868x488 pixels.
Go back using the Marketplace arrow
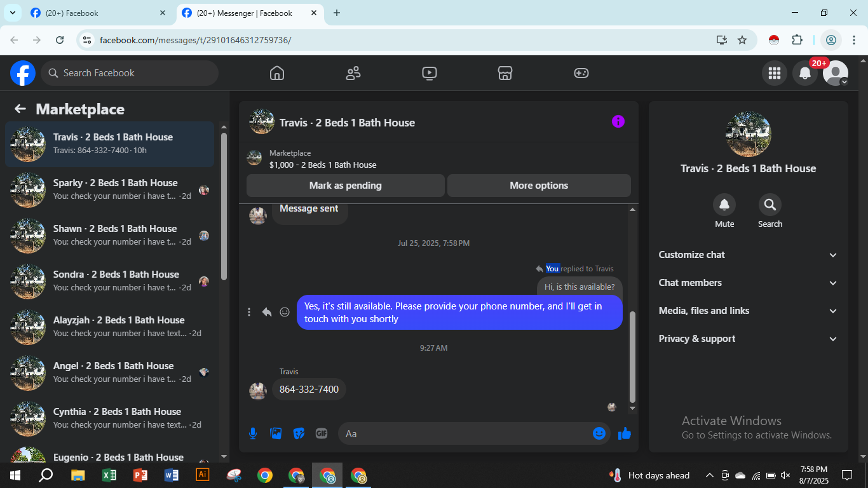pyautogui.click(x=20, y=109)
